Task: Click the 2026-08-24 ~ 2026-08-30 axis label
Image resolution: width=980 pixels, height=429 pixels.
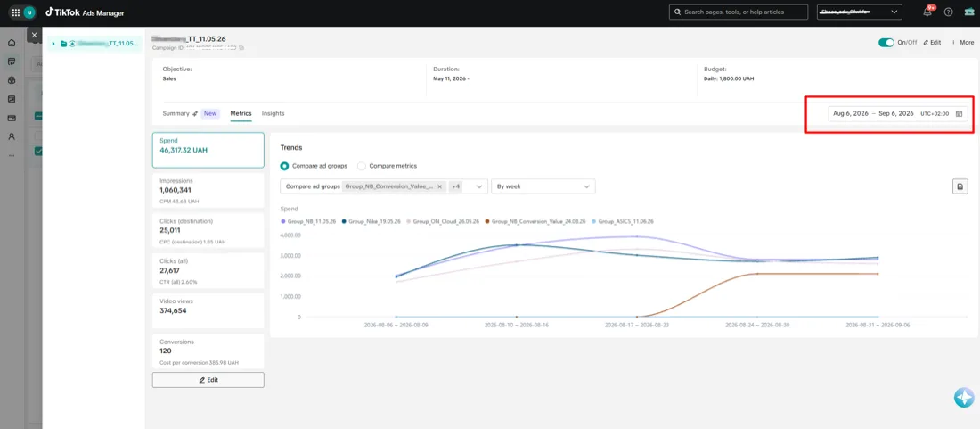Action: click(x=757, y=326)
